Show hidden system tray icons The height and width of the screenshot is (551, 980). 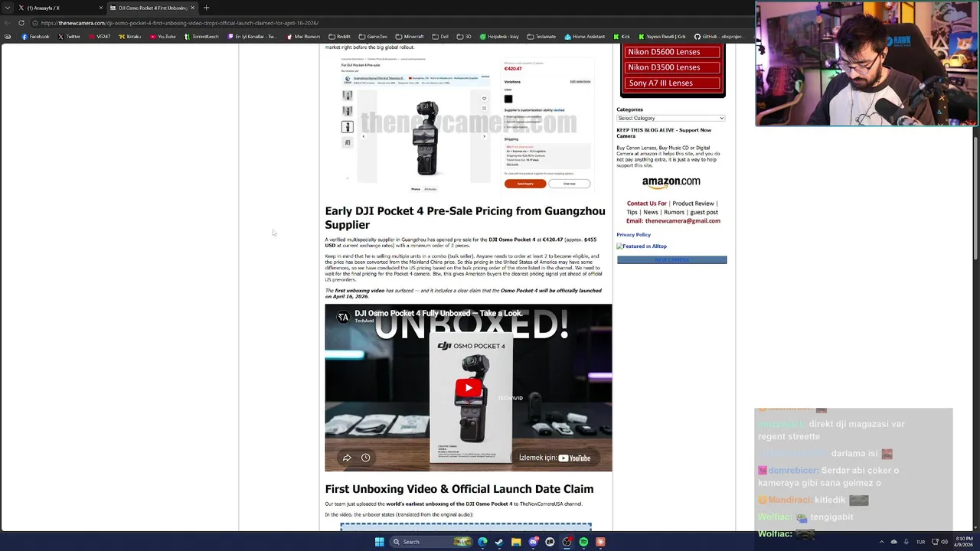pos(881,542)
